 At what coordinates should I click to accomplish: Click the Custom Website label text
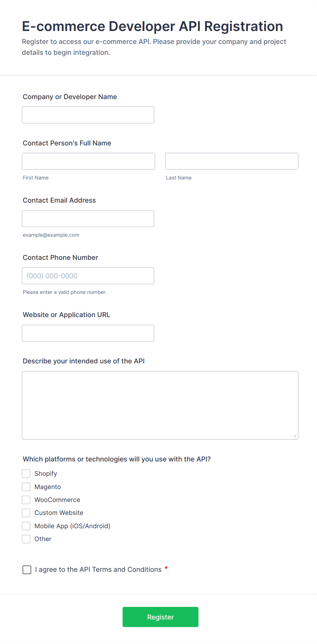[59, 513]
